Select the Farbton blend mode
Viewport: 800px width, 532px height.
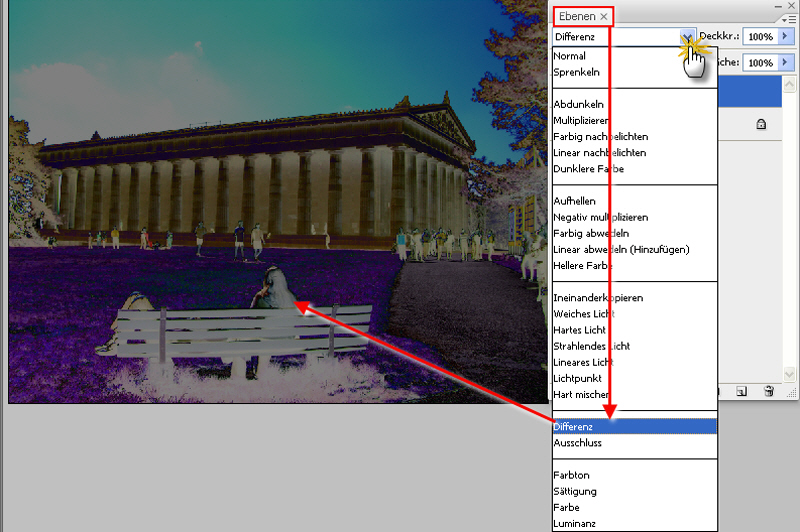click(571, 475)
